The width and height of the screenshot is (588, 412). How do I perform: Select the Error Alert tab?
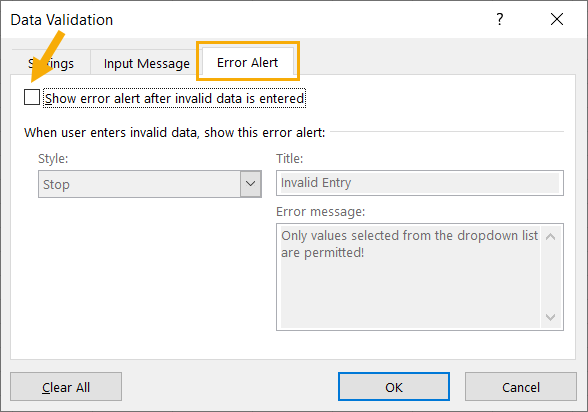click(x=248, y=62)
